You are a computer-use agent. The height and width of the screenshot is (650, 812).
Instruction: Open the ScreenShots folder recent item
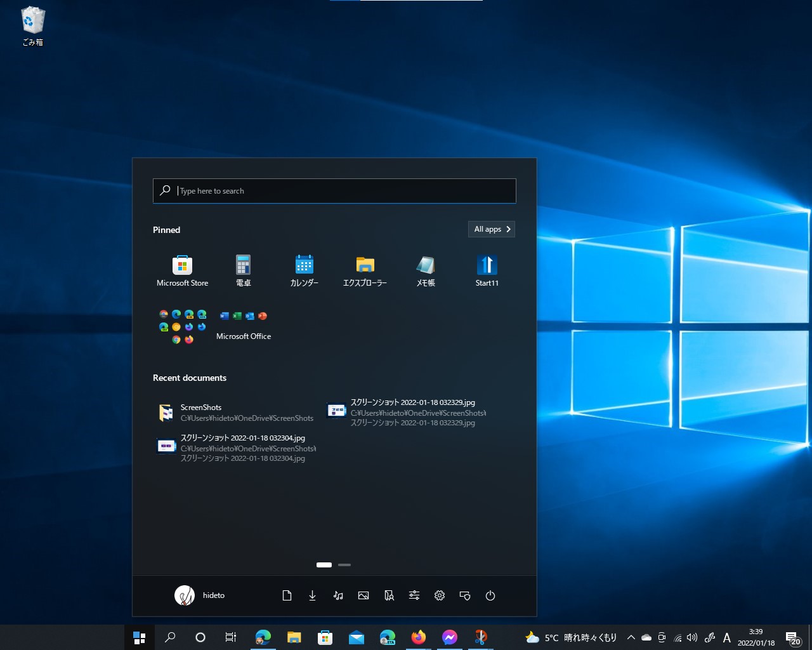coord(236,413)
